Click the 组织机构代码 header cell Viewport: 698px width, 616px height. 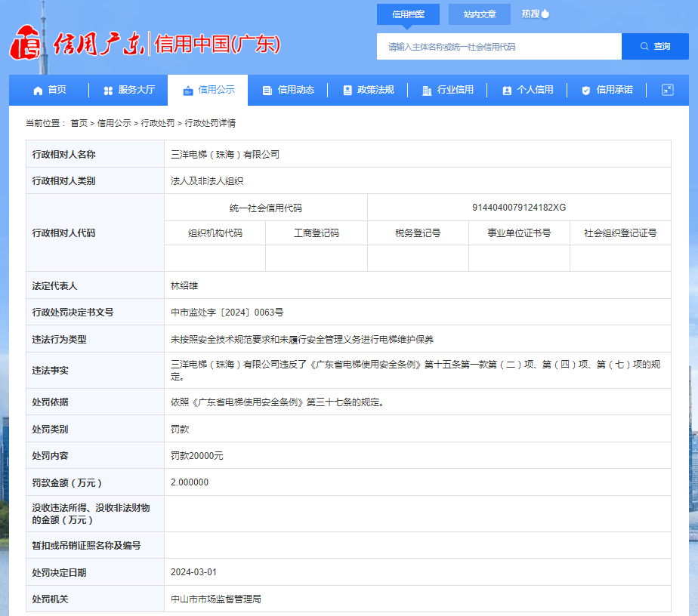pos(215,233)
